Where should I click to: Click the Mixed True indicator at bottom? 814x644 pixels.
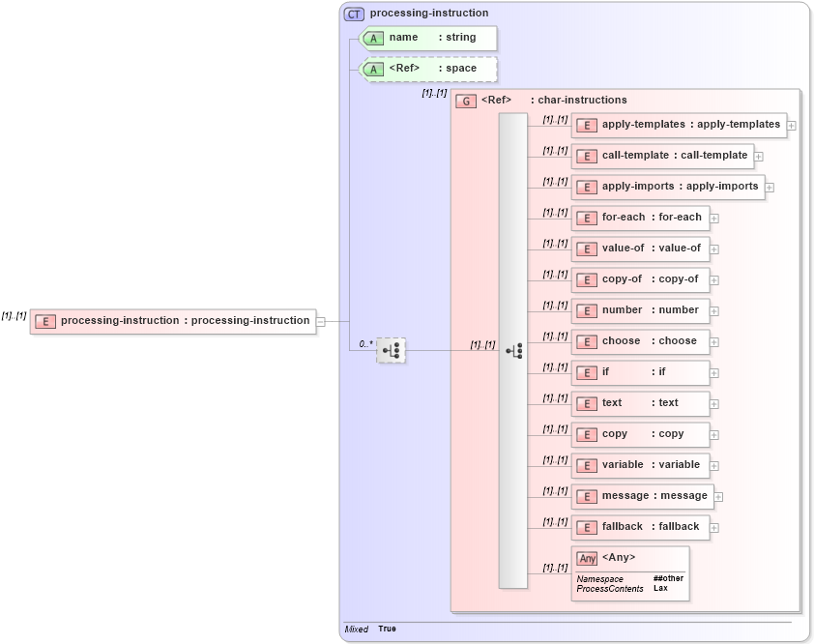(x=370, y=629)
